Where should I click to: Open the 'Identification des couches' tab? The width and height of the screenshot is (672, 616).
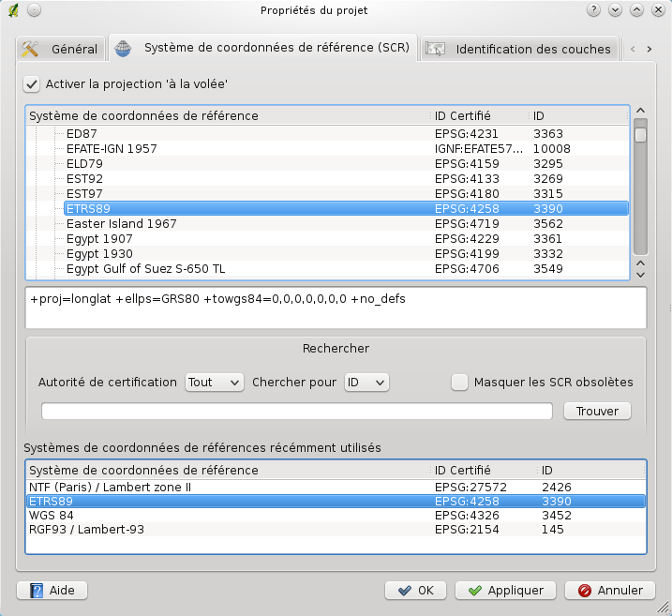pyautogui.click(x=520, y=49)
